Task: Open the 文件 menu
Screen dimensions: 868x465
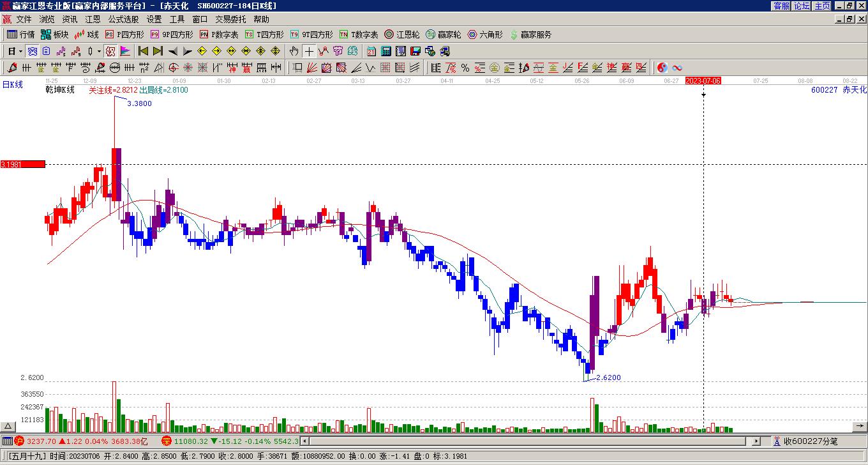Action: pos(24,19)
